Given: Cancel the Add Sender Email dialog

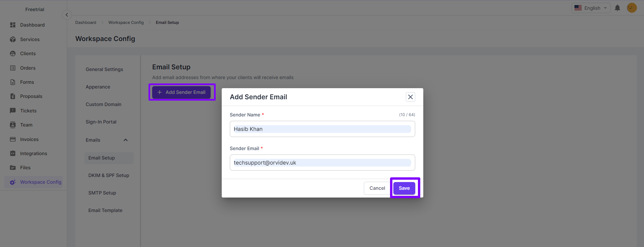Looking at the screenshot, I should [x=377, y=188].
